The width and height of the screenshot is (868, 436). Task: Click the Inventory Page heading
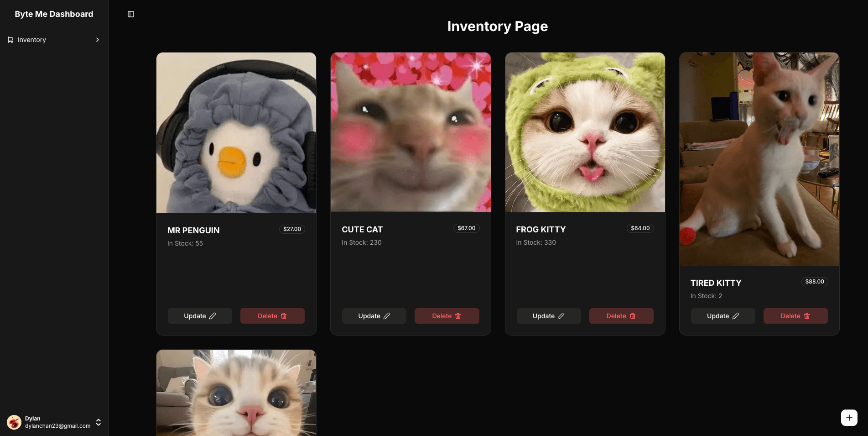tap(498, 26)
